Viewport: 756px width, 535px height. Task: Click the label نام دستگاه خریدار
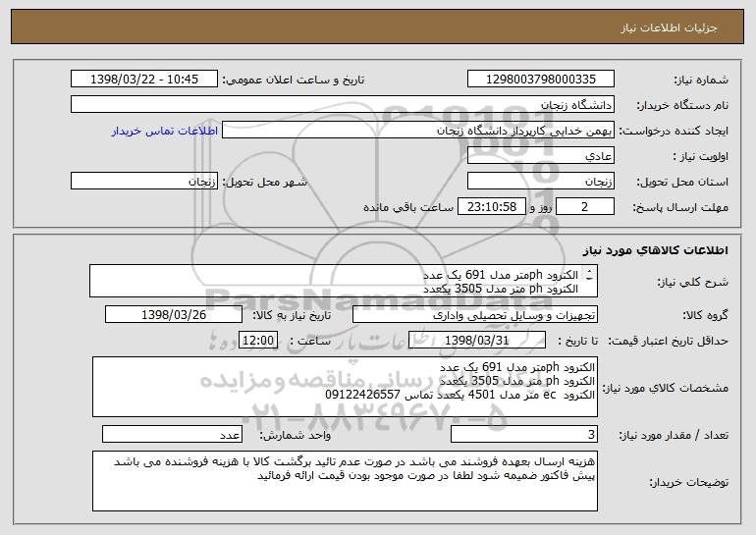tap(682, 106)
